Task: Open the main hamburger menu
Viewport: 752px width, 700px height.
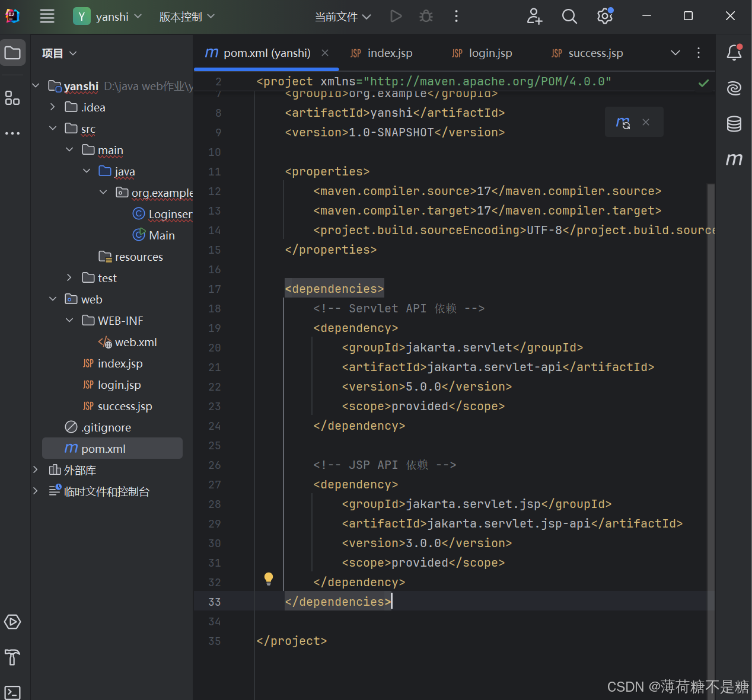Action: 47,17
